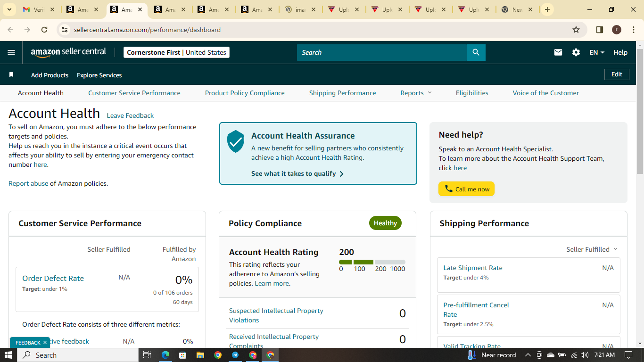Open the Windows notification center
This screenshot has width=644, height=362.
coord(628,355)
